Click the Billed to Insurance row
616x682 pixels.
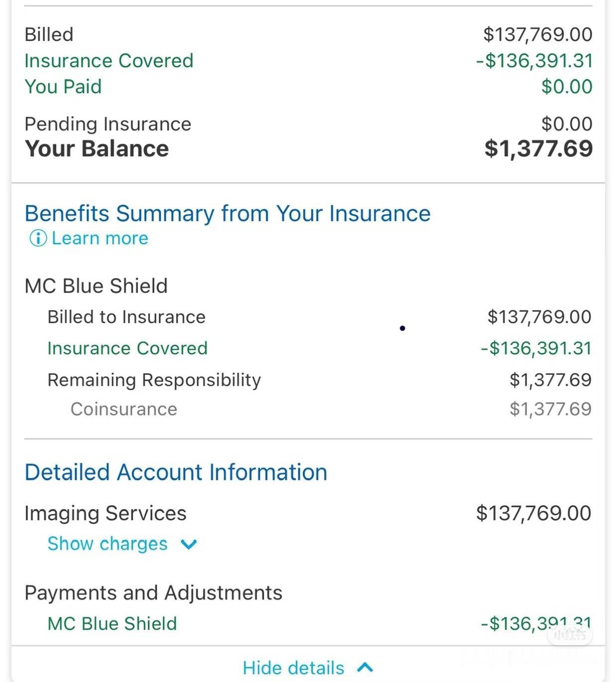coord(319,317)
